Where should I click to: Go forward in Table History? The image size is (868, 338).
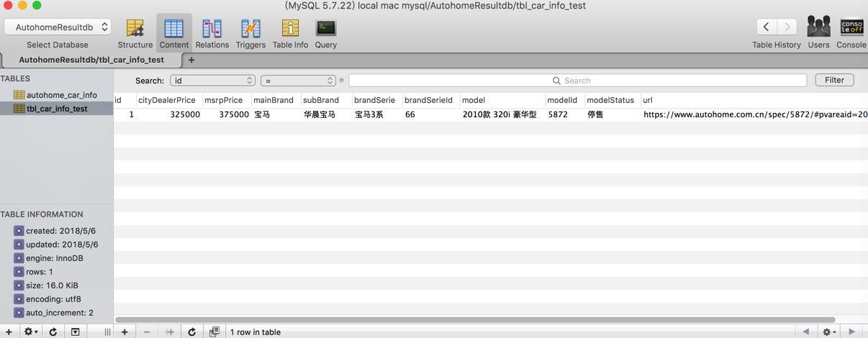[787, 27]
